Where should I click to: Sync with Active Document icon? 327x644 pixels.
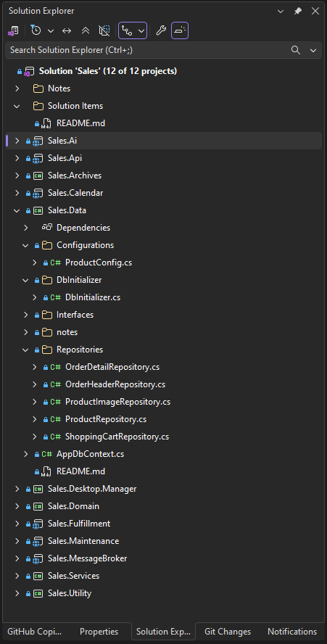pos(67,30)
